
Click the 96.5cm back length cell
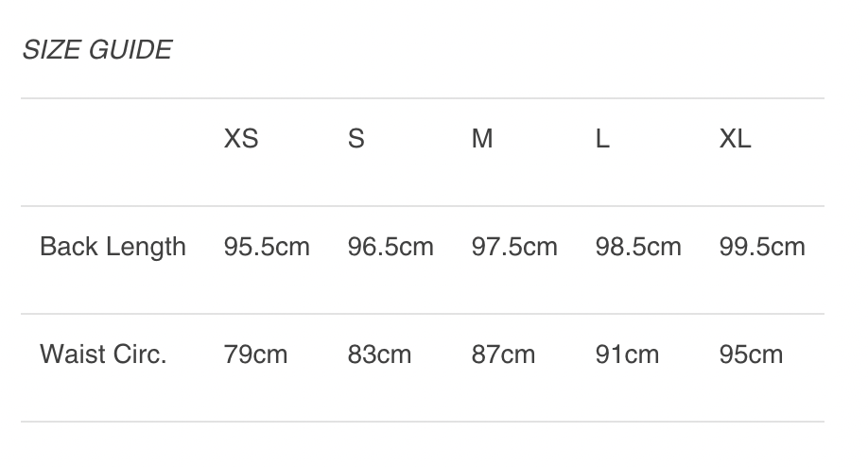point(391,247)
